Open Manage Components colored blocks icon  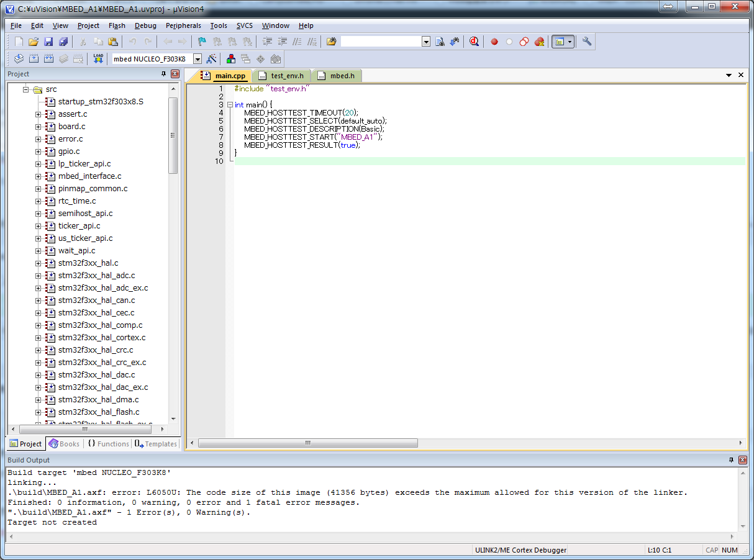[x=231, y=58]
